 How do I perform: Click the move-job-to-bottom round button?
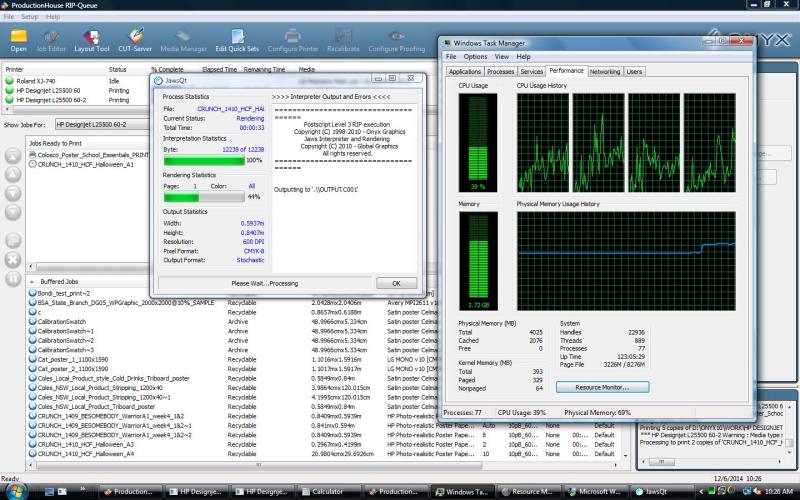pyautogui.click(x=13, y=212)
